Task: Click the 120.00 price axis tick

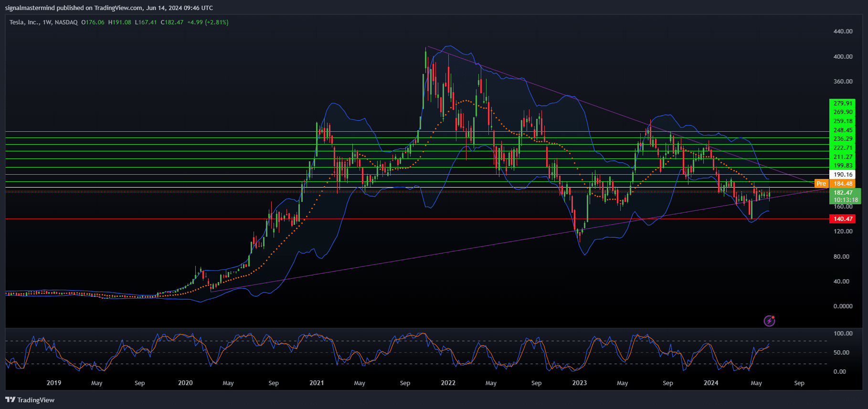Action: (843, 231)
